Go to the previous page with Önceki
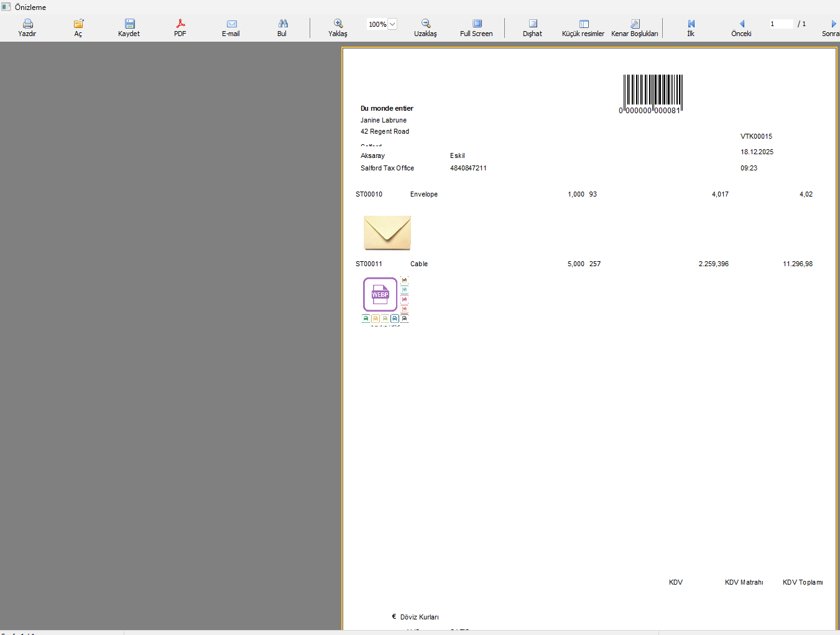Screen dimensions: 840x635 [x=742, y=24]
